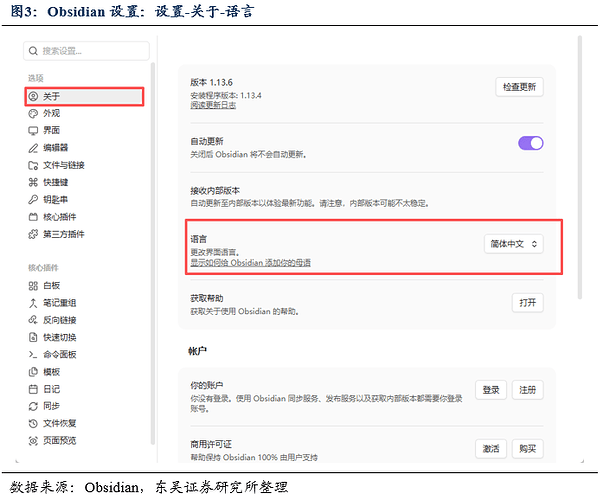
Task: Click the 界面 monitor icon
Action: [x=33, y=131]
